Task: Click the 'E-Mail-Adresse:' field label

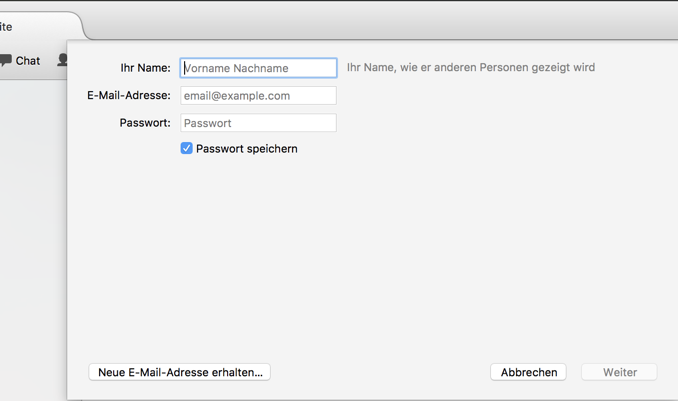Action: [129, 95]
